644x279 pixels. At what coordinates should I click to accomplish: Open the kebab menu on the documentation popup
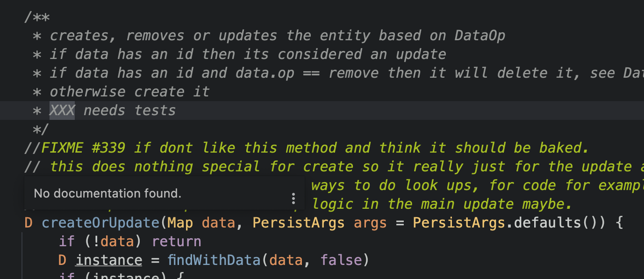[x=293, y=198]
